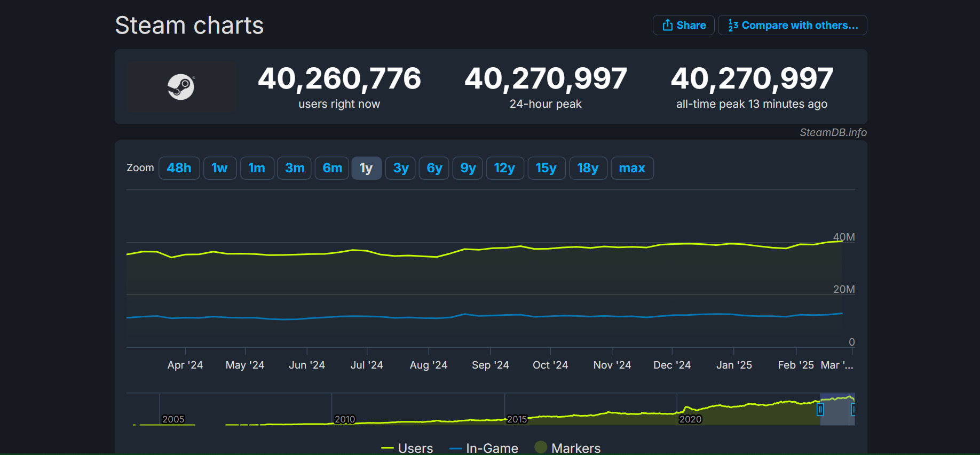Set zoom to 48h
The height and width of the screenshot is (455, 980).
pos(179,168)
